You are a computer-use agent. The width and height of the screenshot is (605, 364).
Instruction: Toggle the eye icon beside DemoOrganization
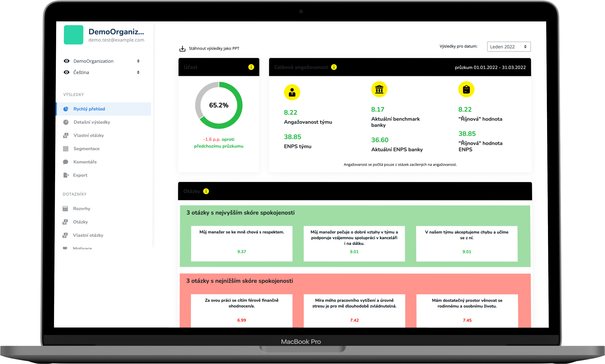click(67, 61)
